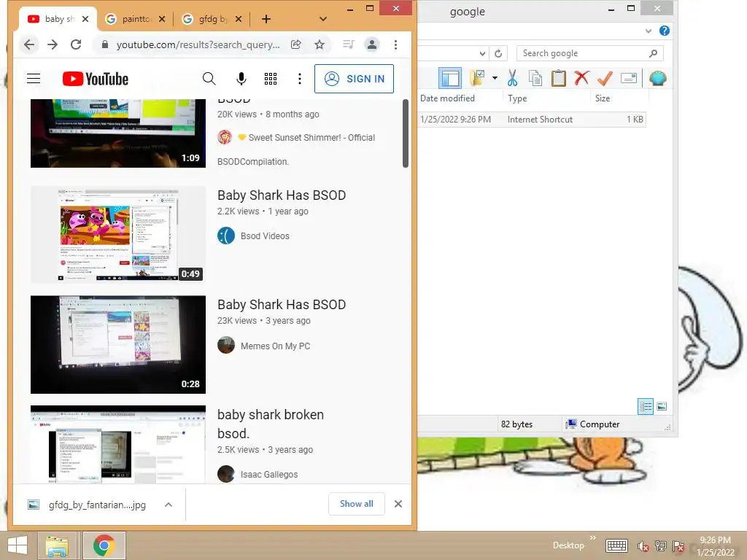Image resolution: width=747 pixels, height=560 pixels.
Task: Sort by Type column header
Action: click(547, 98)
